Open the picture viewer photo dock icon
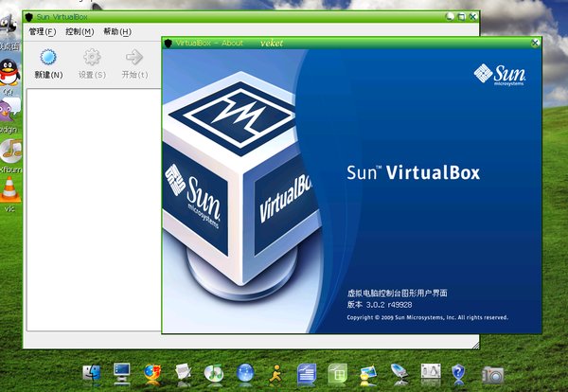This screenshot has width=568, height=392. click(x=368, y=374)
